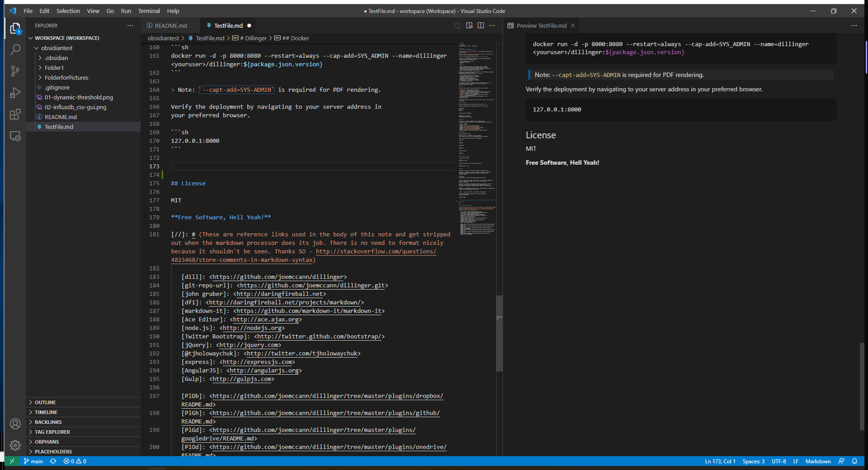This screenshot has width=868, height=470.
Task: Open the Manage gear menu
Action: tap(15, 445)
